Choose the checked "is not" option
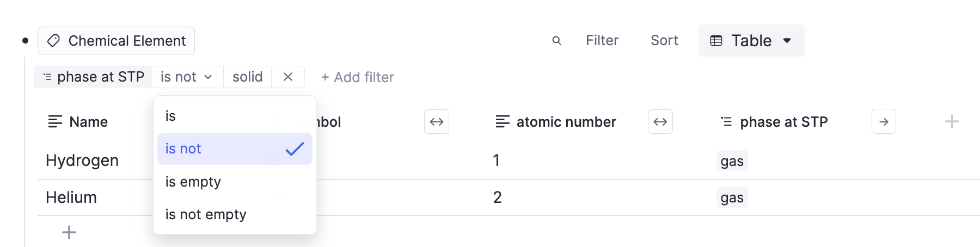 click(234, 149)
